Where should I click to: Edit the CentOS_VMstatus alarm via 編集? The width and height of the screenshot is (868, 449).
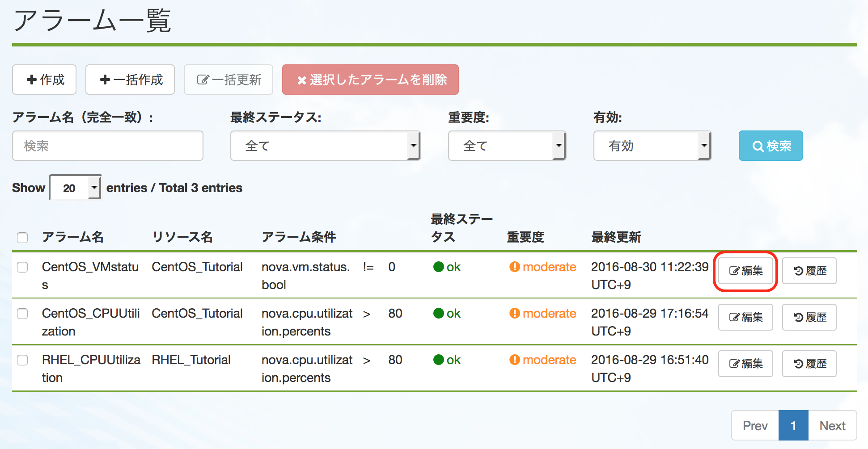tap(745, 271)
